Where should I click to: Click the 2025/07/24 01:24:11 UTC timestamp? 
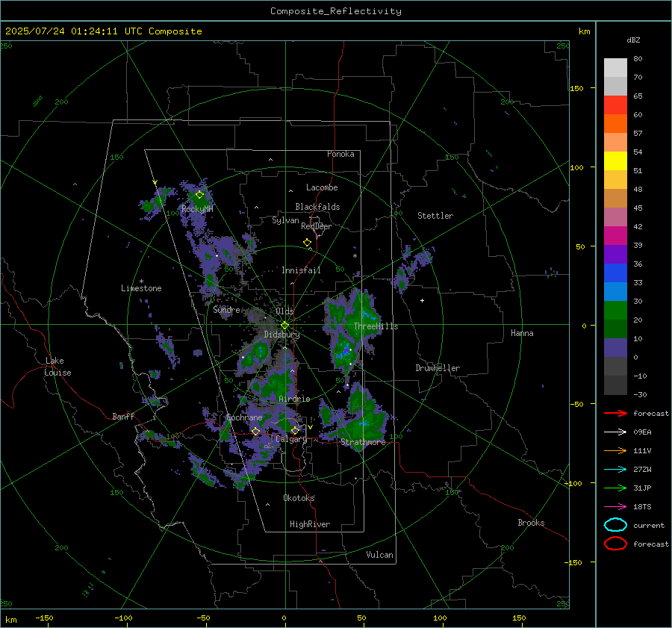[103, 31]
